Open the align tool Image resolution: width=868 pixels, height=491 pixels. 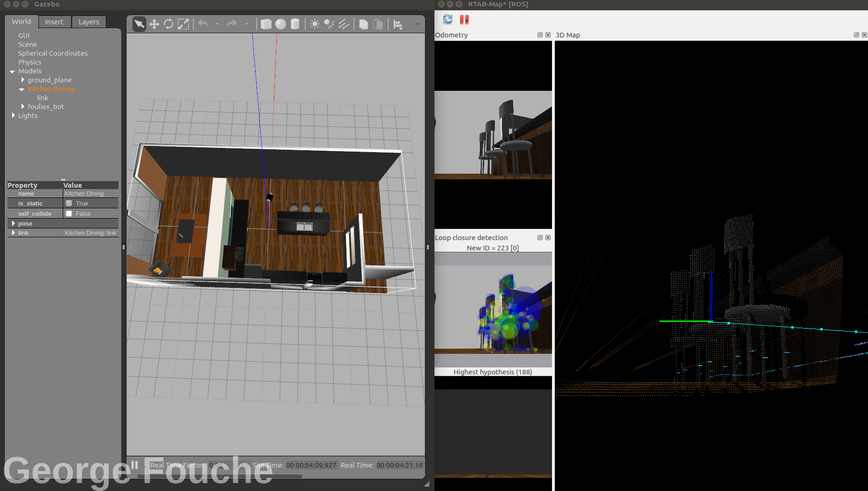click(x=397, y=24)
